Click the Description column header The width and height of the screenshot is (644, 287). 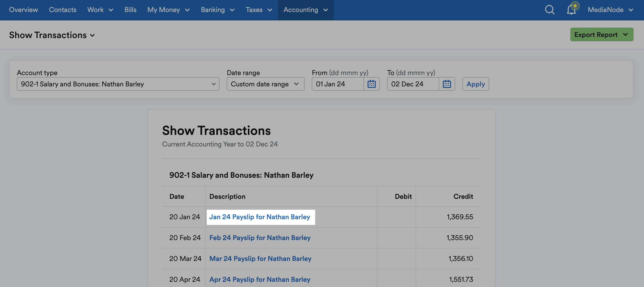pos(227,196)
